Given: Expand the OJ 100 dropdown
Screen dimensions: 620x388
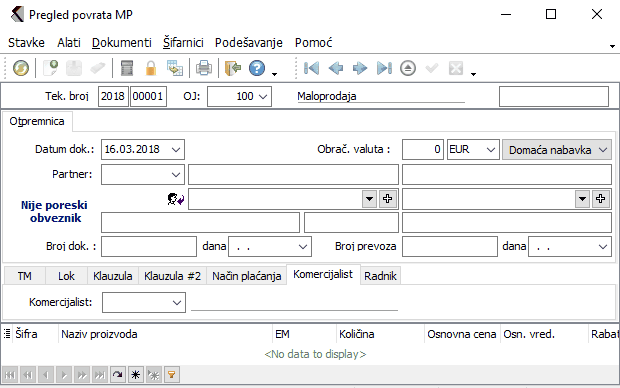Looking at the screenshot, I should pos(240,97).
